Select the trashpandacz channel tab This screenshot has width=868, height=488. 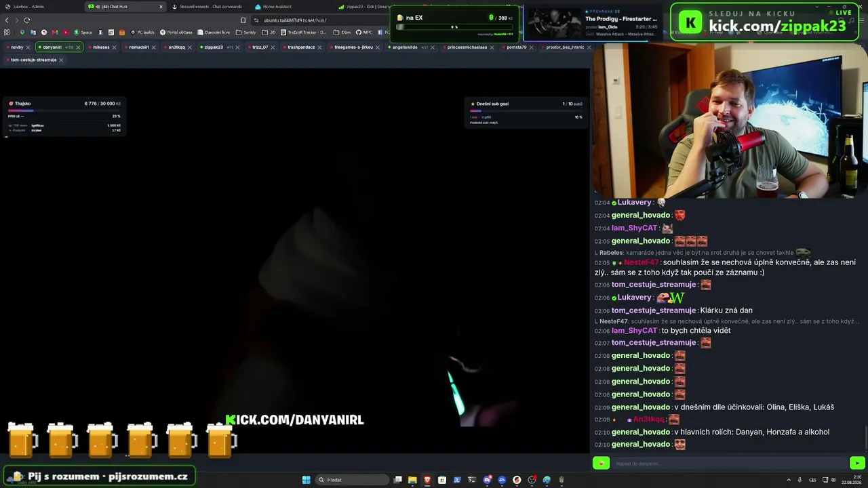[301, 47]
